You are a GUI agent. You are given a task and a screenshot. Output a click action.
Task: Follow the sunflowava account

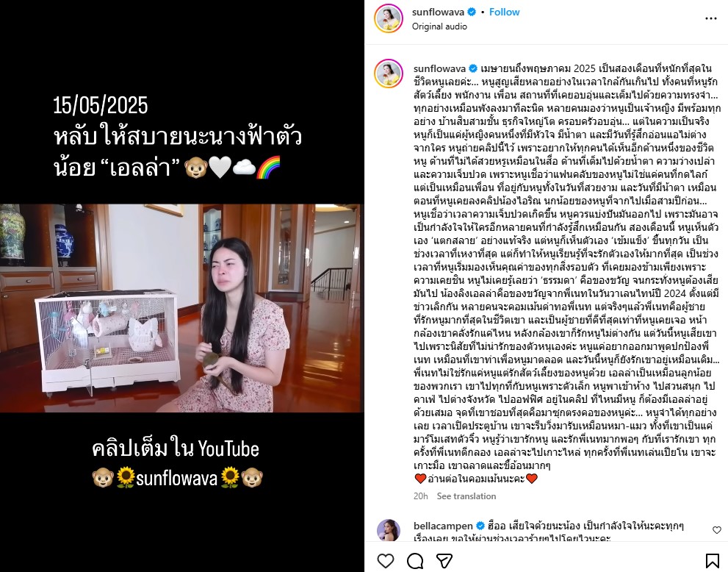[x=504, y=12]
